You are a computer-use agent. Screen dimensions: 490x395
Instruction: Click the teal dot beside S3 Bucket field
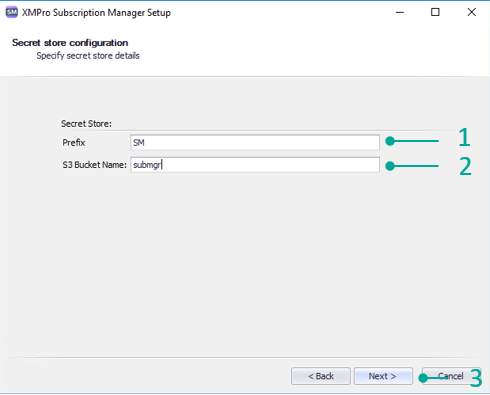390,166
